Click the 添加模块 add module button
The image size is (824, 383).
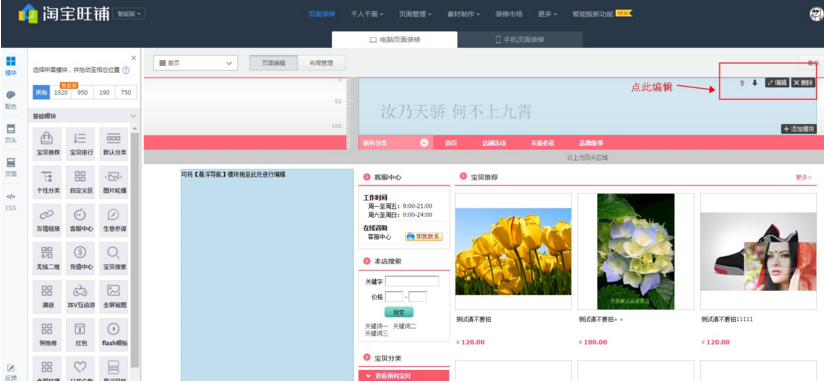click(x=799, y=129)
